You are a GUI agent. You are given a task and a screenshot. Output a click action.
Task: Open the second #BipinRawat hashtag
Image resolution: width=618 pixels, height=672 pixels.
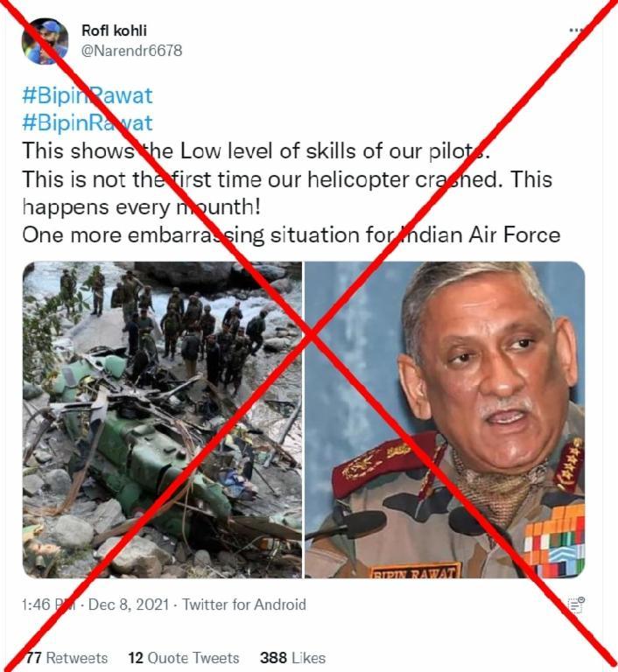pyautogui.click(x=87, y=123)
